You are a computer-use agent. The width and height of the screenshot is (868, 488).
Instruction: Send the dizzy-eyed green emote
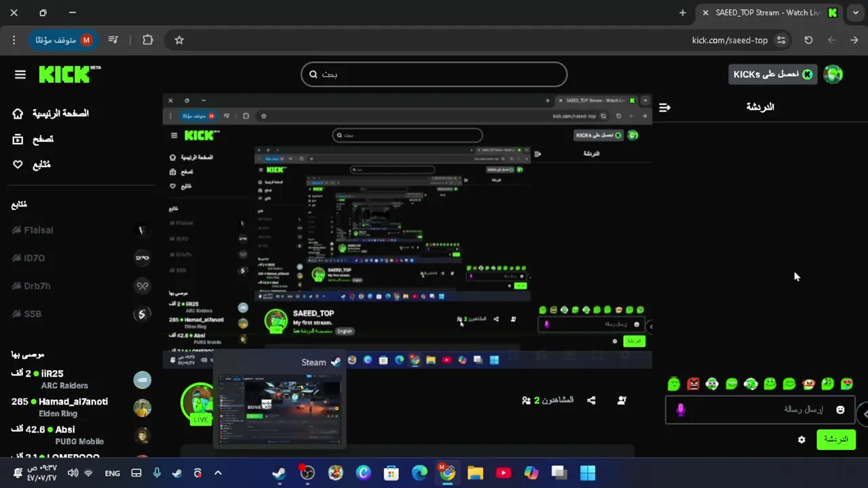click(827, 384)
